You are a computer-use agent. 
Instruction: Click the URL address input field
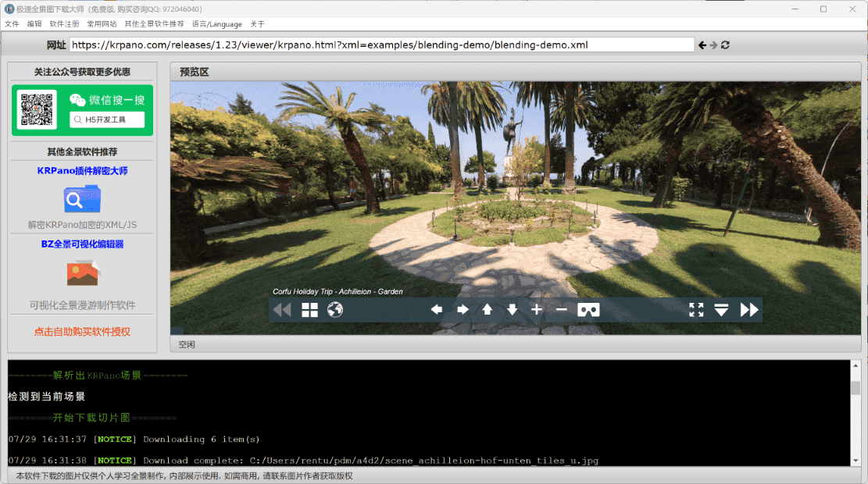(381, 45)
